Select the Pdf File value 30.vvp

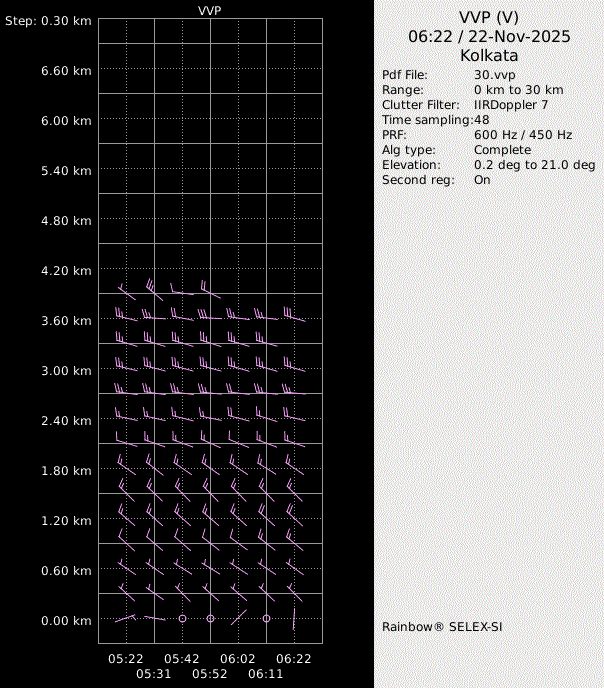tap(494, 75)
